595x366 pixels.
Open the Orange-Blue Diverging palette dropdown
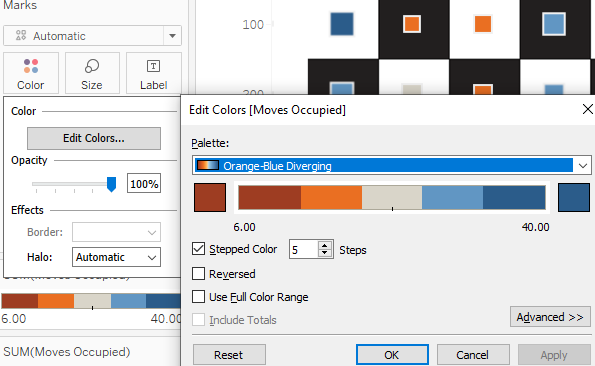coord(391,165)
